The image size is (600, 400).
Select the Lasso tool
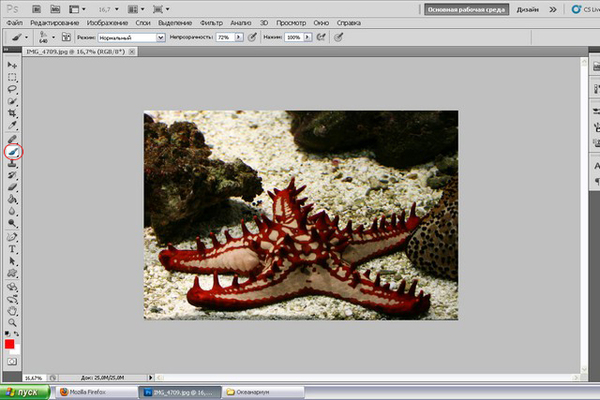coord(12,89)
